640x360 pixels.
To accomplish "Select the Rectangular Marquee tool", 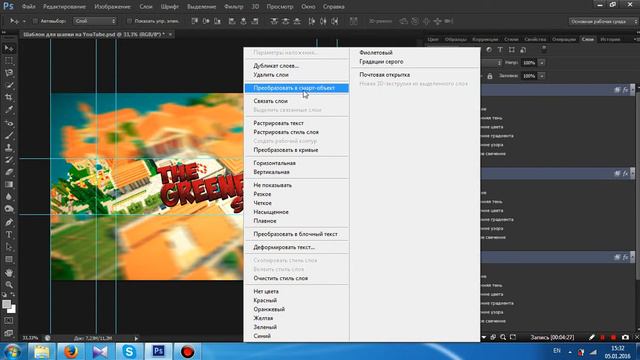I will click(9, 61).
